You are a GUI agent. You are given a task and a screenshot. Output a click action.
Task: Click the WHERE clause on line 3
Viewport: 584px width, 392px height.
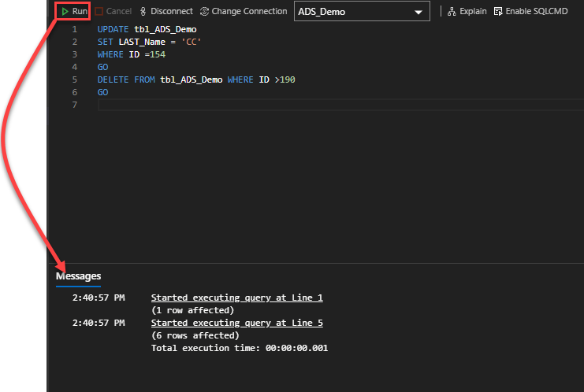pos(111,54)
